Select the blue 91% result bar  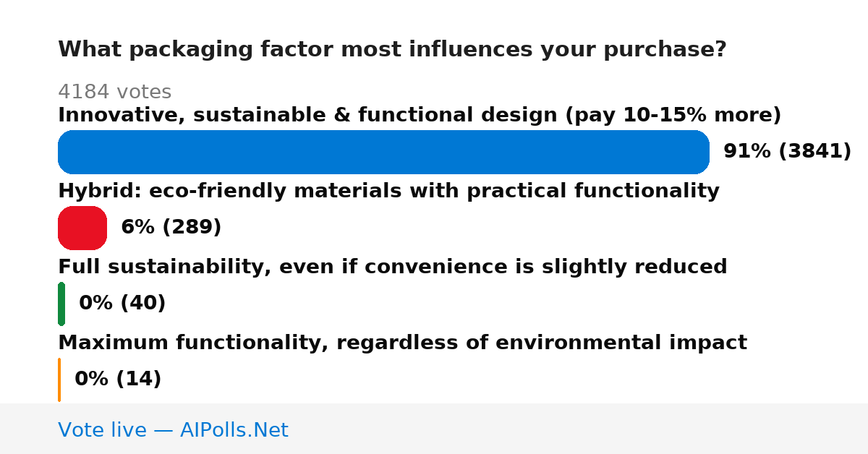(383, 152)
